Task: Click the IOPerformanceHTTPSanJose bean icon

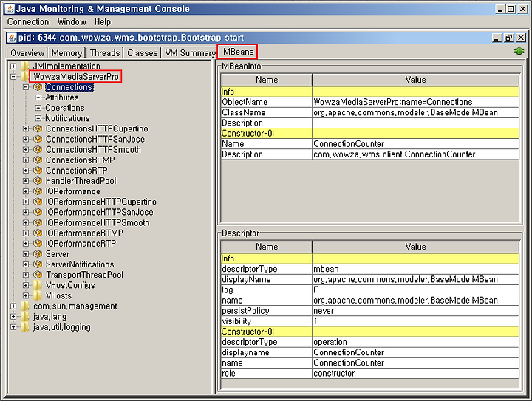Action: point(38,212)
